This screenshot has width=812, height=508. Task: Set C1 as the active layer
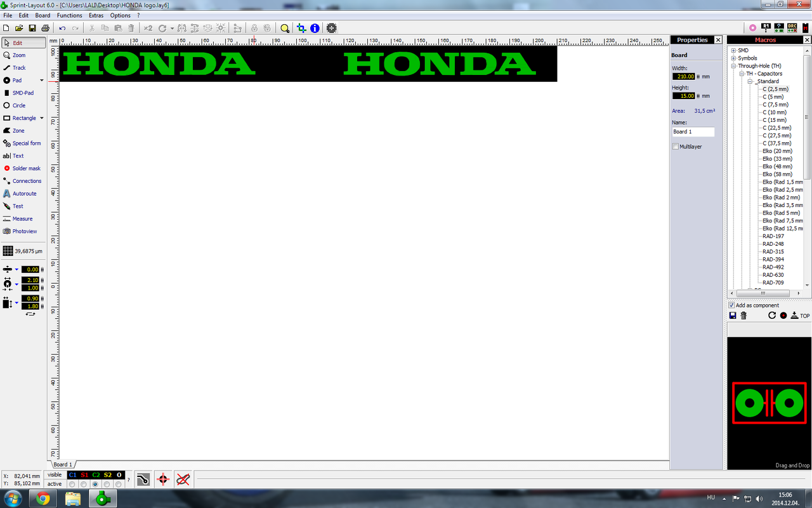[72, 485]
